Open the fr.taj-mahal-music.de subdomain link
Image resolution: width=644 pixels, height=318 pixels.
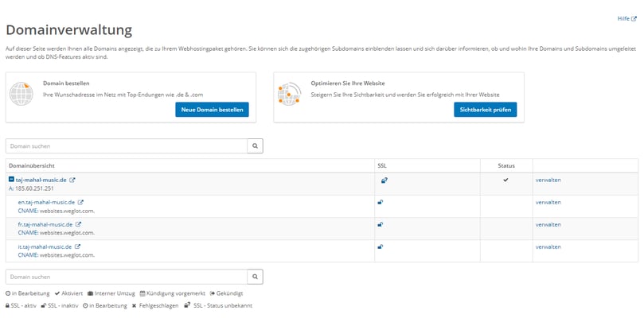coord(45,224)
